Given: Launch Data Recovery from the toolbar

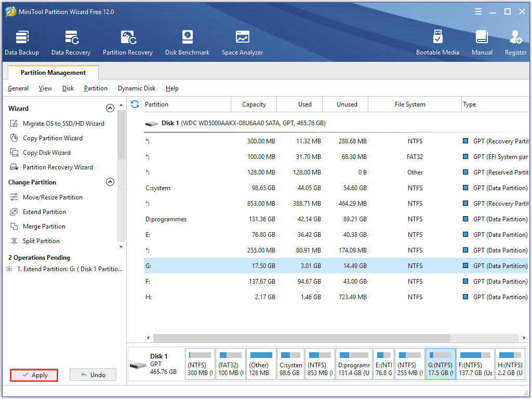Looking at the screenshot, I should point(71,43).
